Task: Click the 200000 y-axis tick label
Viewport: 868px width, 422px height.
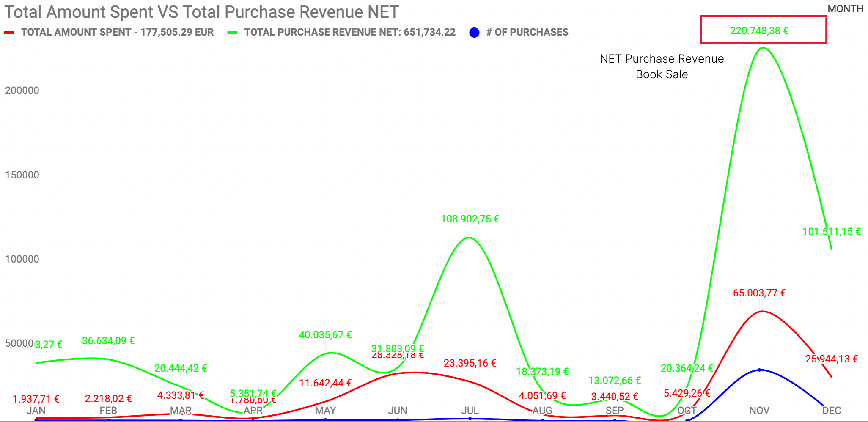Action: pyautogui.click(x=22, y=90)
